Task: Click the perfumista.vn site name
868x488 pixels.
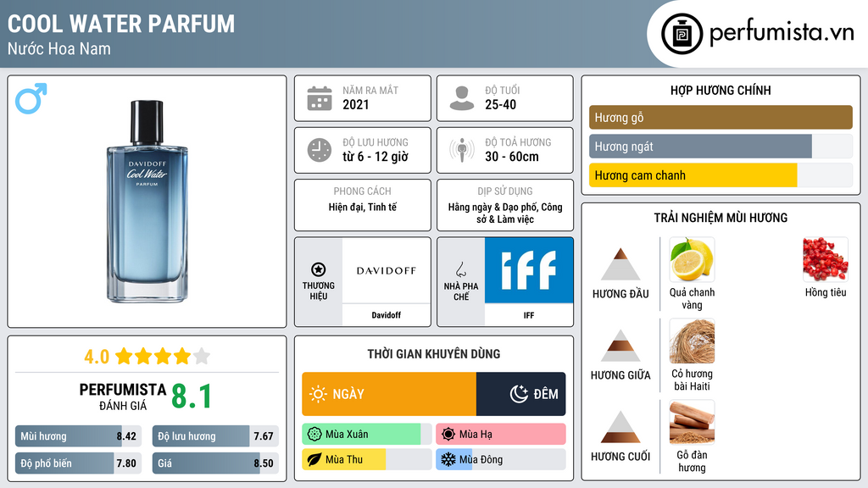Action: tap(782, 33)
